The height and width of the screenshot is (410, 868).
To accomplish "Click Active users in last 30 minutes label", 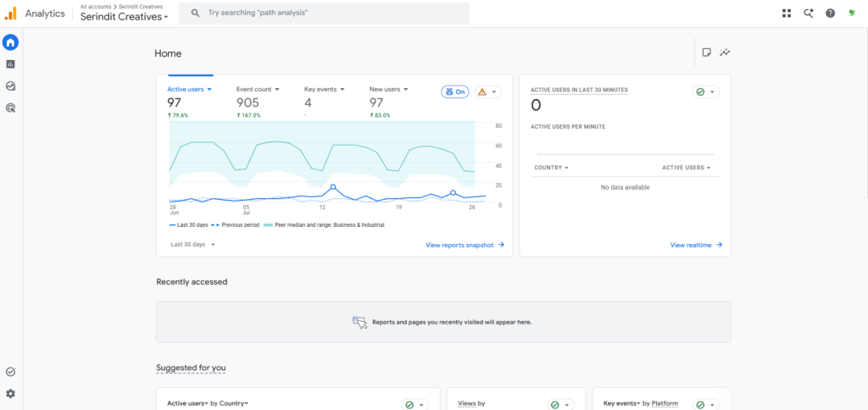I will pos(579,90).
